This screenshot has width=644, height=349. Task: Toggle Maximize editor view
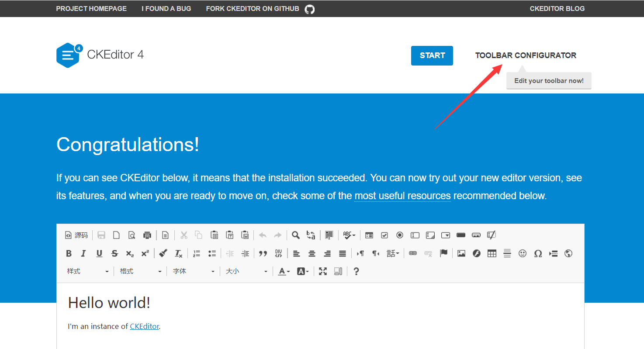point(323,271)
